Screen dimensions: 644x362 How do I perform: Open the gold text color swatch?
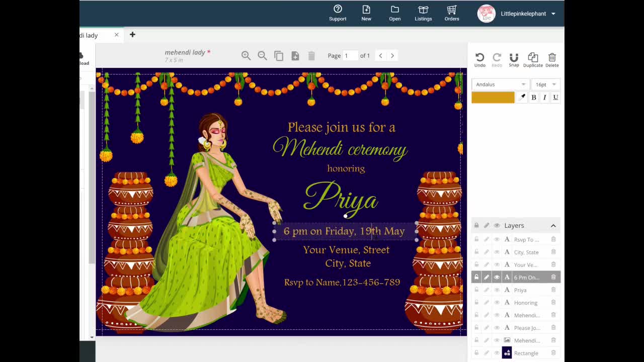click(493, 98)
